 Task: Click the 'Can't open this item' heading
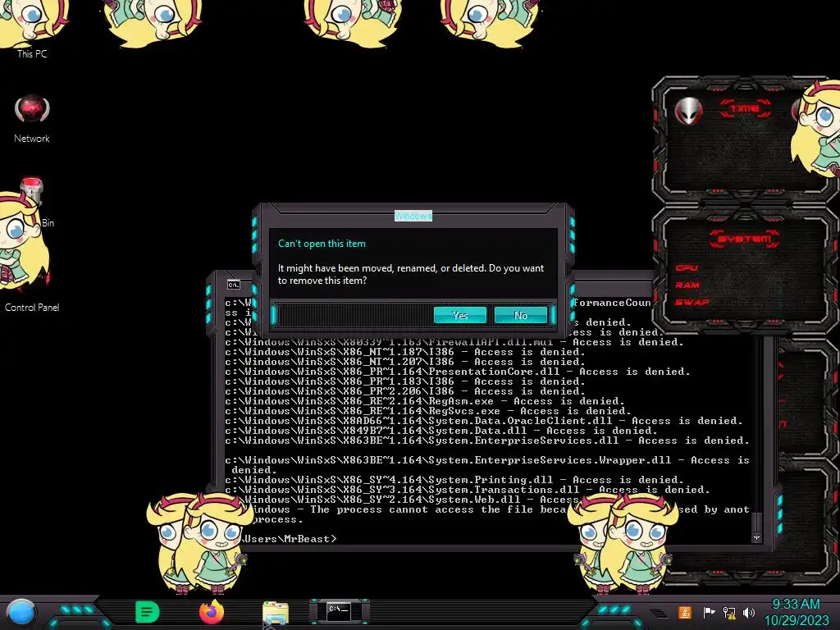322,243
